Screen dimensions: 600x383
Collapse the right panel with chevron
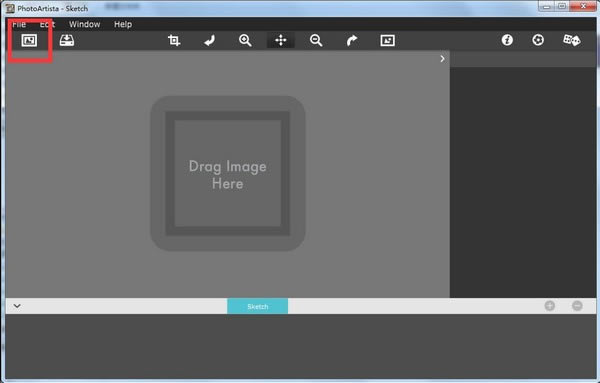(x=442, y=59)
